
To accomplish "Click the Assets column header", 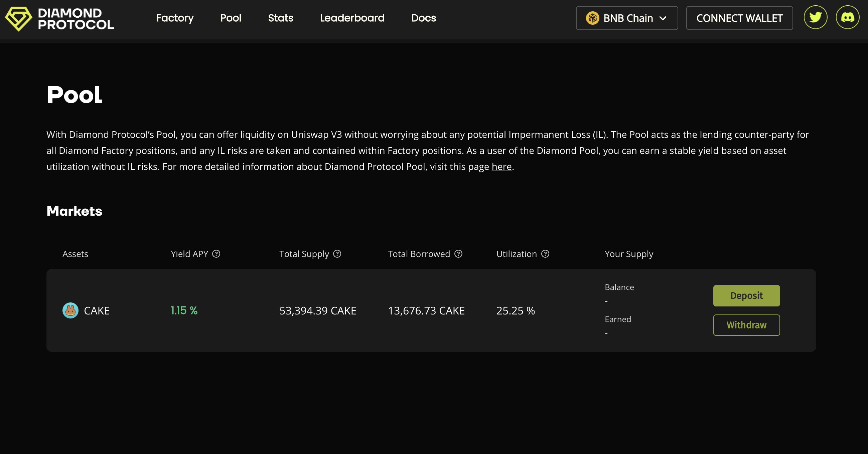I will pyautogui.click(x=75, y=254).
